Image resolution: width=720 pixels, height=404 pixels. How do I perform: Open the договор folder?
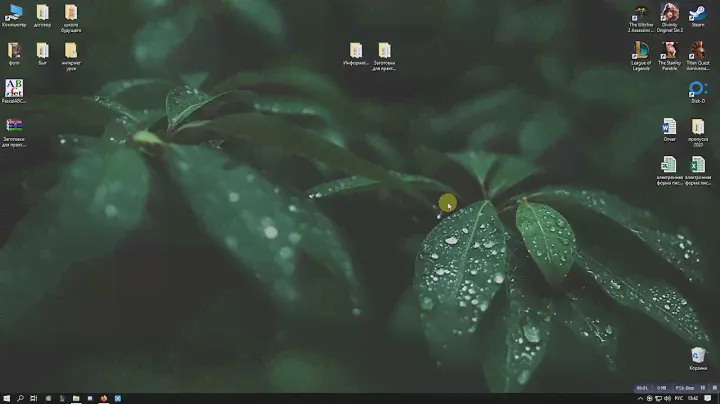pyautogui.click(x=42, y=13)
